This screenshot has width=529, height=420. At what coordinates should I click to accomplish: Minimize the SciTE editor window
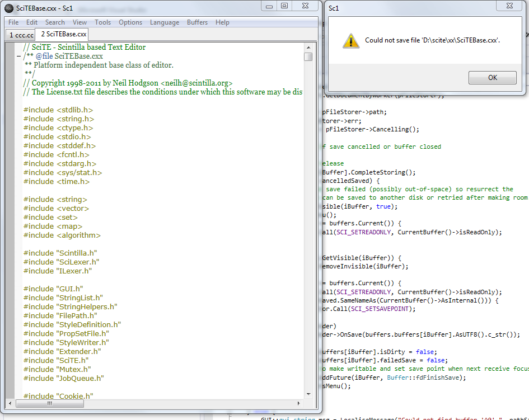coord(269,6)
